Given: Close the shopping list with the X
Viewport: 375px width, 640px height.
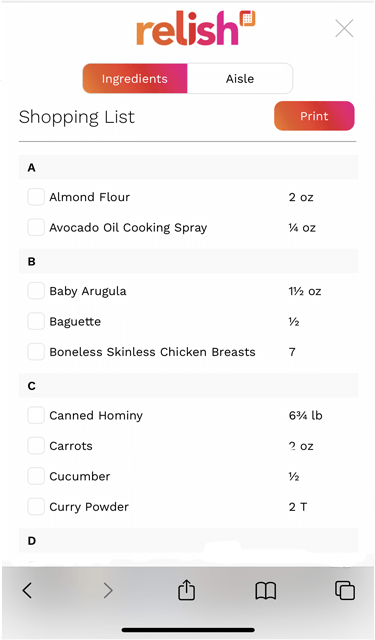Looking at the screenshot, I should coord(344,29).
